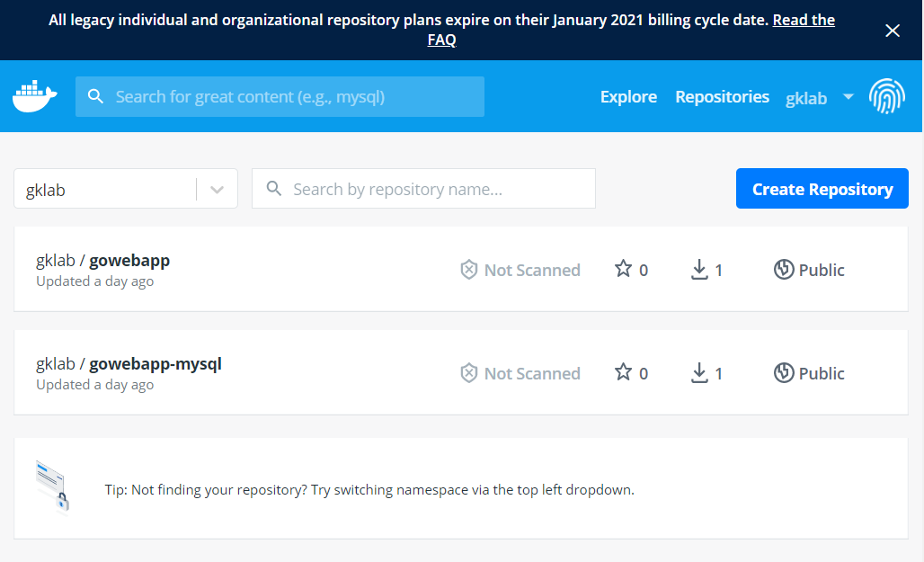Click Not Scanned shield icon for gowebapp

click(468, 270)
